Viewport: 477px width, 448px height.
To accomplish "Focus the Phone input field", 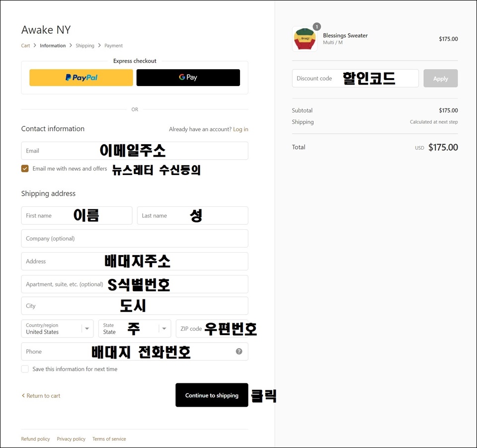I will [x=135, y=352].
